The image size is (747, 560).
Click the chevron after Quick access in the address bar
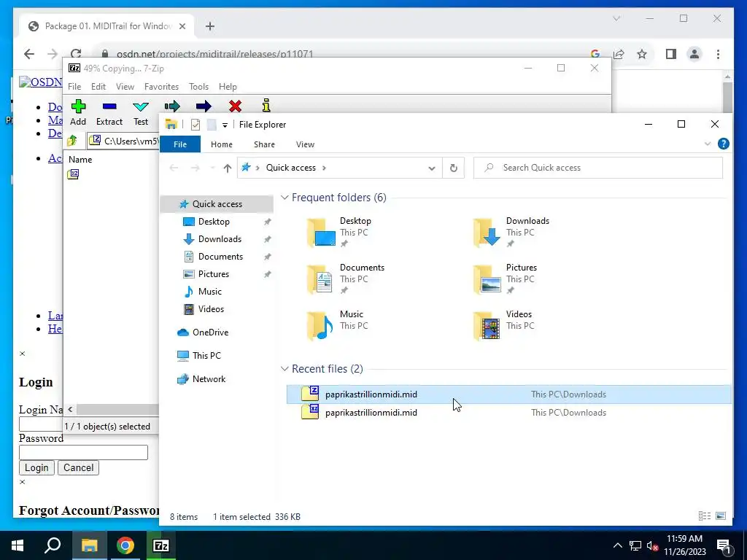(324, 168)
